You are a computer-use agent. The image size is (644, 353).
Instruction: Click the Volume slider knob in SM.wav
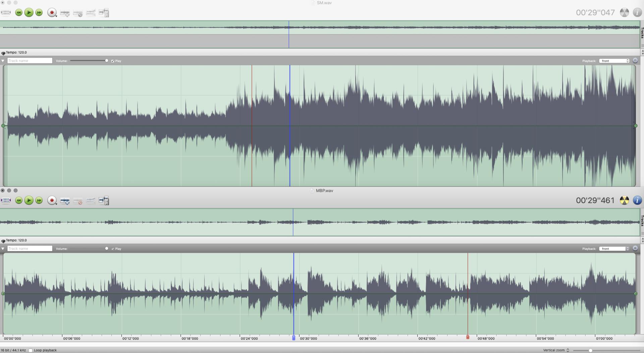coord(107,61)
